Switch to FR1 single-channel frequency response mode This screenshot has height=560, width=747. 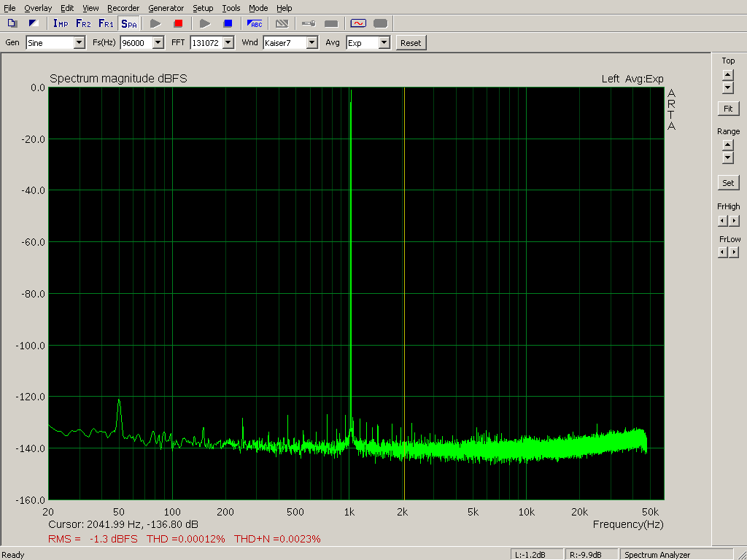[106, 23]
